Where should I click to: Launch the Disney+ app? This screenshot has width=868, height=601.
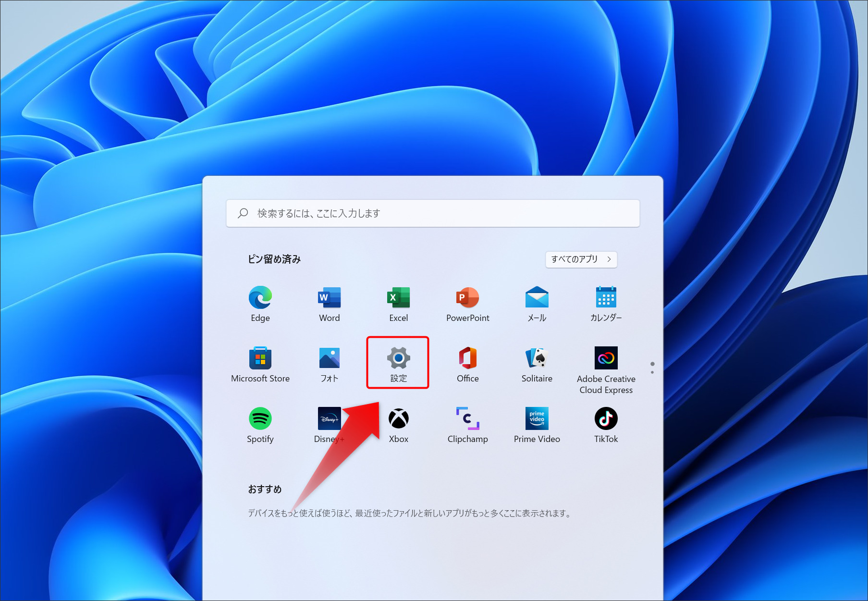coord(329,425)
